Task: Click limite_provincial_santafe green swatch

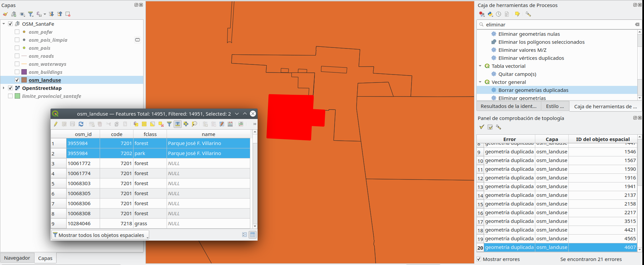Action: 17,96
